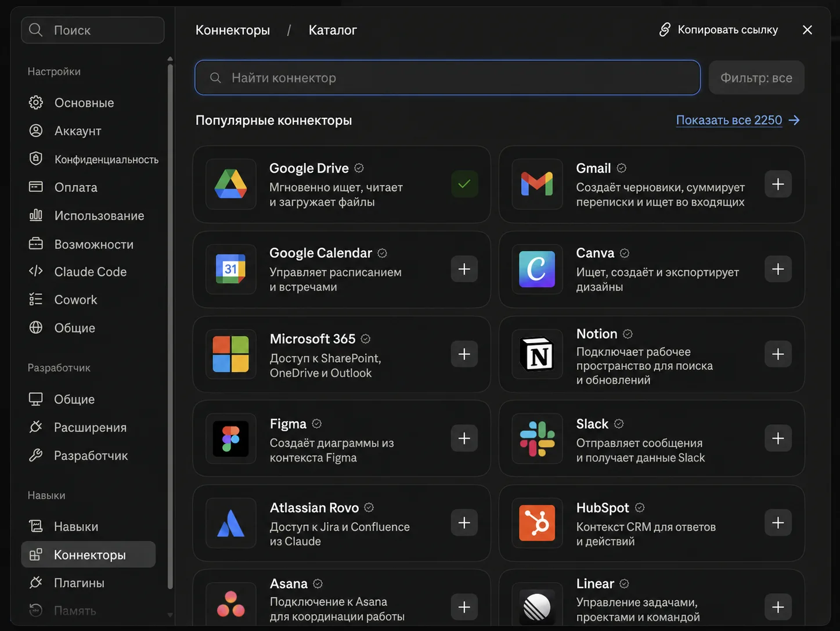Click the HubSpot logo icon

[x=537, y=522]
